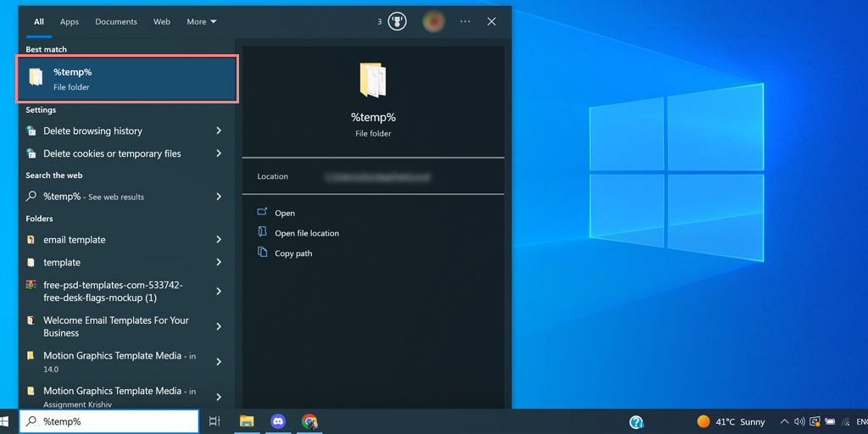Click Open in the preview pane
Screen dimensions: 868x434
[x=285, y=213]
